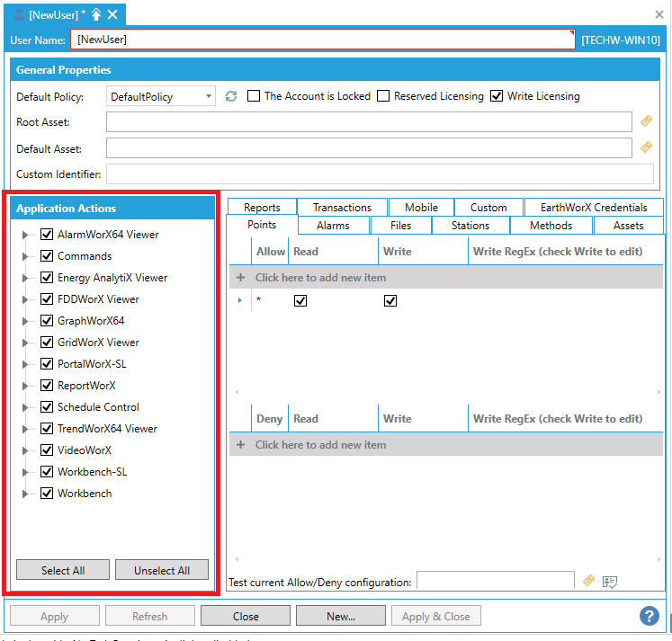Expand the Schedule Control tree node

pos(25,407)
